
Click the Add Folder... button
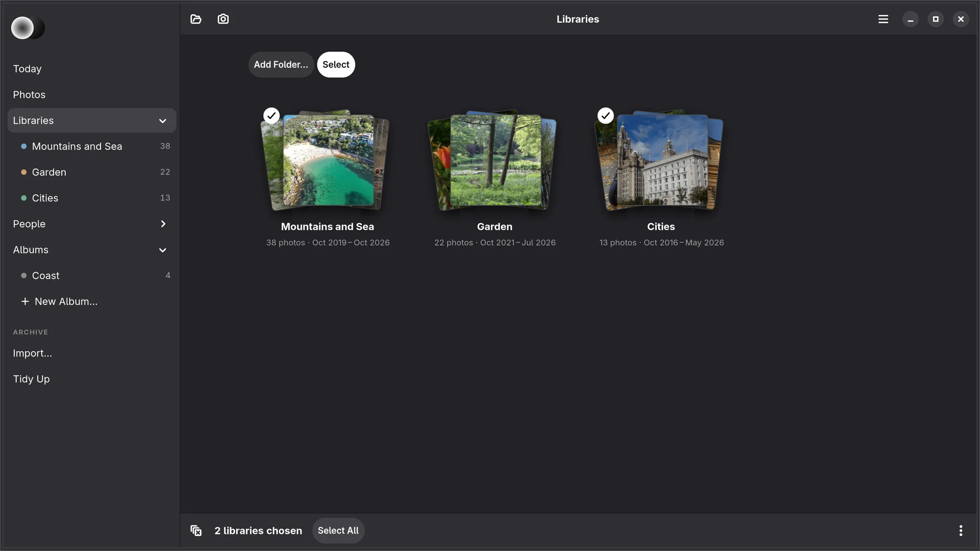click(x=281, y=65)
